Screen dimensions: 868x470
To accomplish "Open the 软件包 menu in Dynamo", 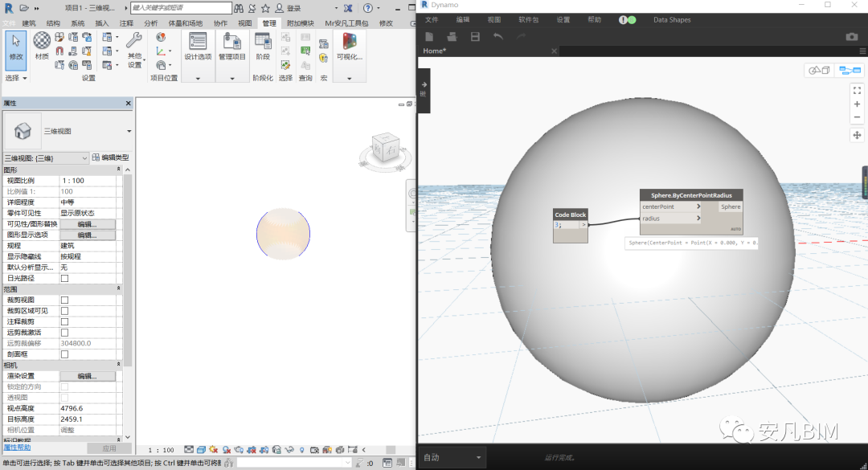I will tap(528, 19).
